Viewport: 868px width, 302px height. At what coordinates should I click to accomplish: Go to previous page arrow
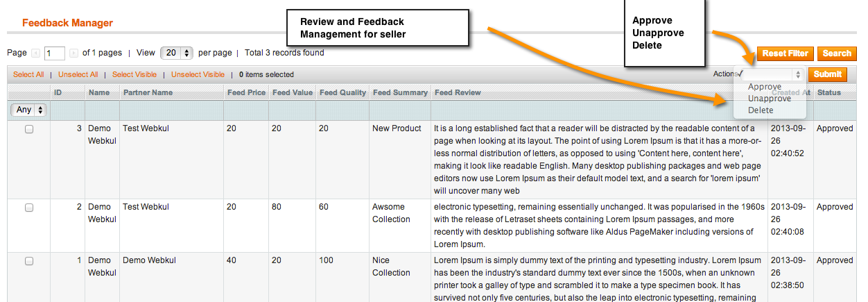(x=36, y=53)
